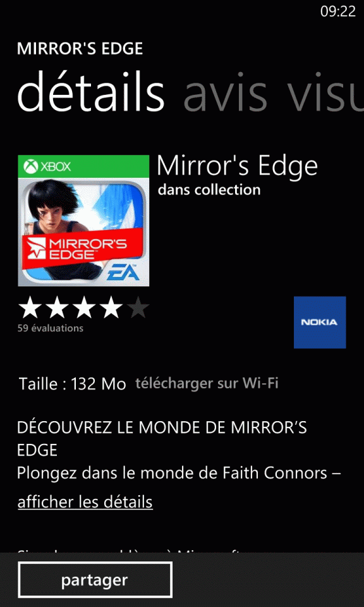Tap the Nokia collection logo tile
This screenshot has height=607, width=364.
point(320,322)
